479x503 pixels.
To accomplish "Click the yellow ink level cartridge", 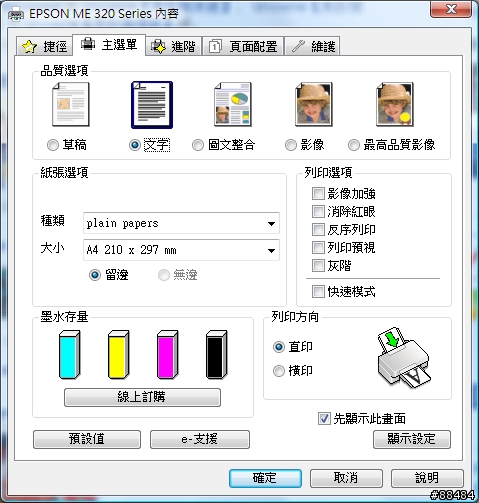I will (119, 355).
